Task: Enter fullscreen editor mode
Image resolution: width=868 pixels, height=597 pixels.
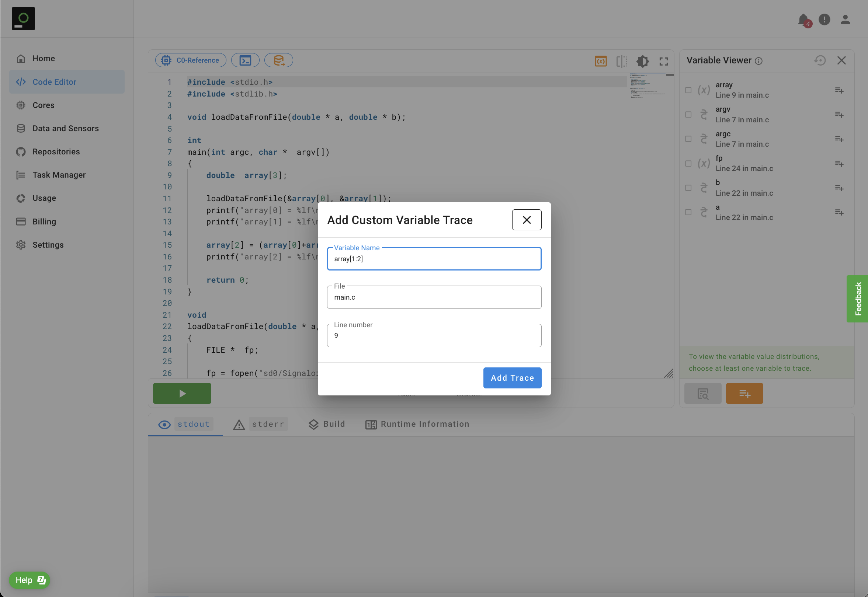Action: [x=663, y=61]
